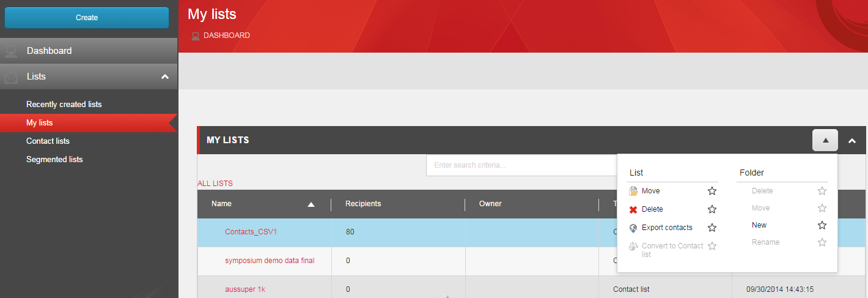Close the actions dropdown triangle button
Screen dimensions: 868x298
click(x=825, y=140)
